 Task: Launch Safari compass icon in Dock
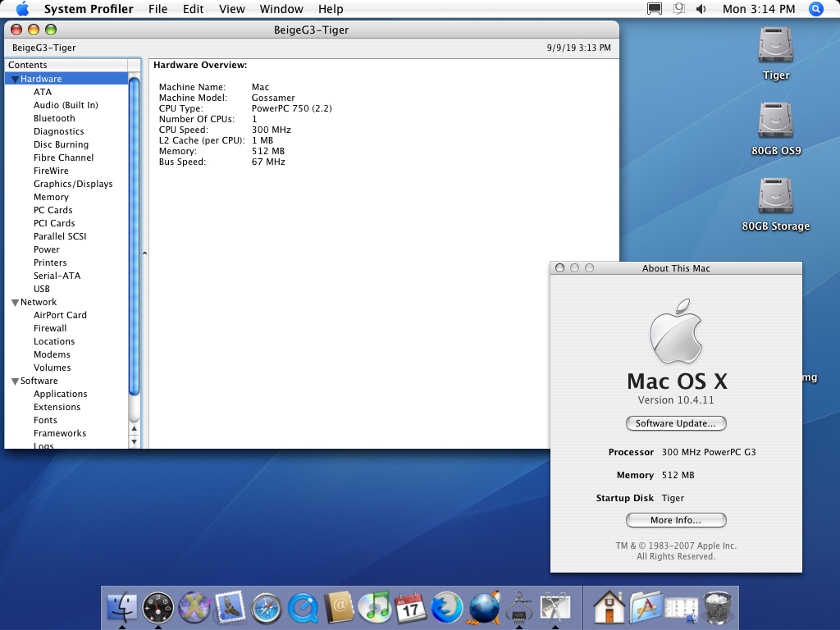267,608
